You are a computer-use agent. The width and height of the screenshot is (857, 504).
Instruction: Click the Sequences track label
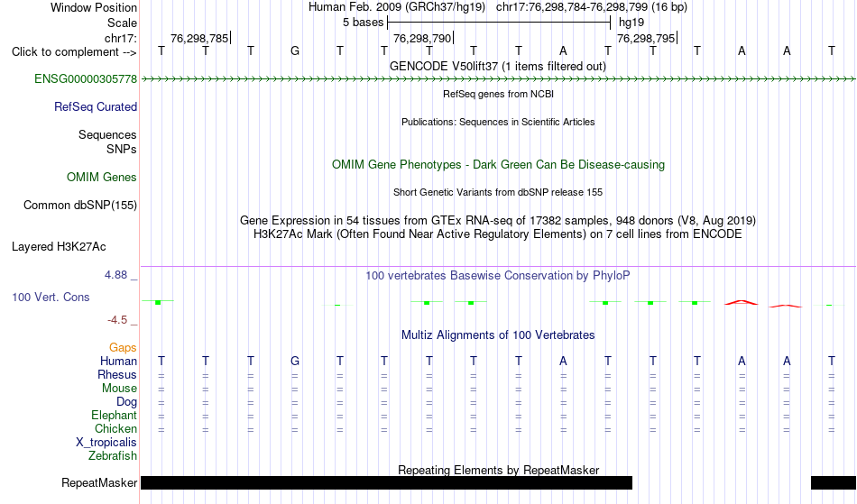(107, 135)
